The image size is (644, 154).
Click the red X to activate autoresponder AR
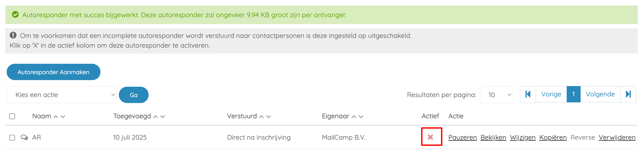click(430, 137)
